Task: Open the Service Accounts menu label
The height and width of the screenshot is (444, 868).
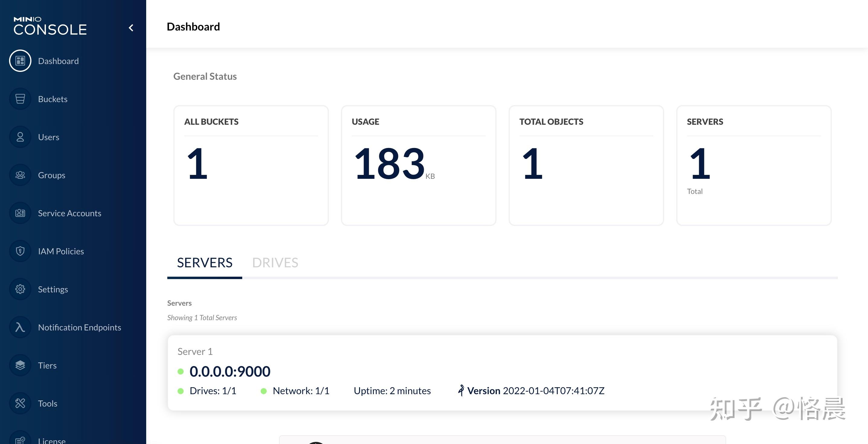Action: pyautogui.click(x=69, y=213)
